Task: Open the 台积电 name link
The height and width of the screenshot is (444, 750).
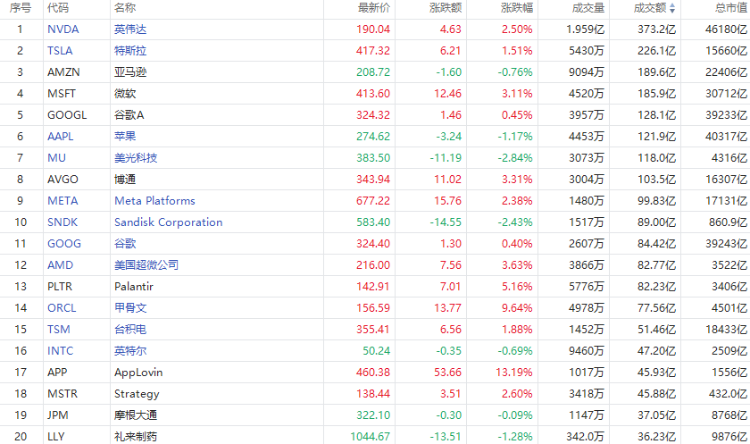Action: tap(130, 329)
